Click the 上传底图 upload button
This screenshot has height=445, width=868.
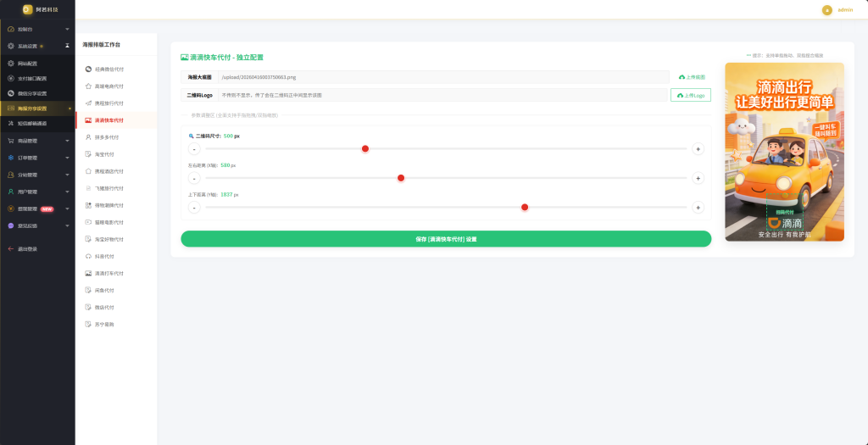692,77
